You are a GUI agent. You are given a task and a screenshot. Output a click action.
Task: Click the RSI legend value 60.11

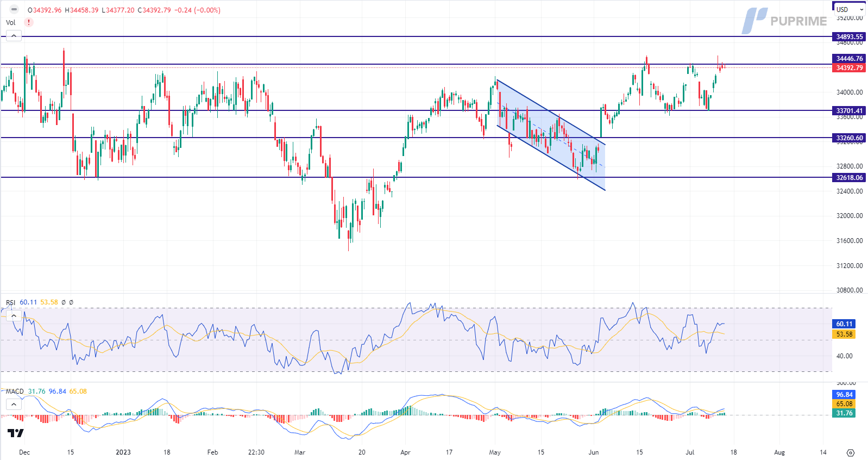(28, 302)
